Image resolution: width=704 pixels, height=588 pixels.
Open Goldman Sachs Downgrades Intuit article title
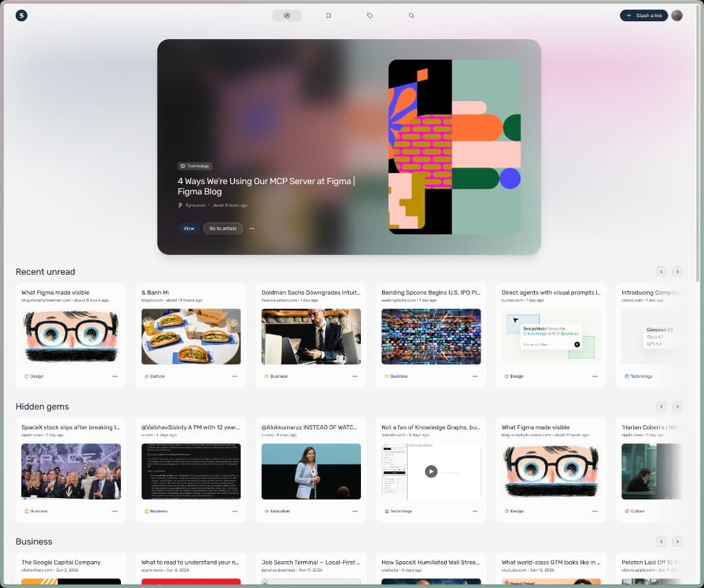pos(311,293)
